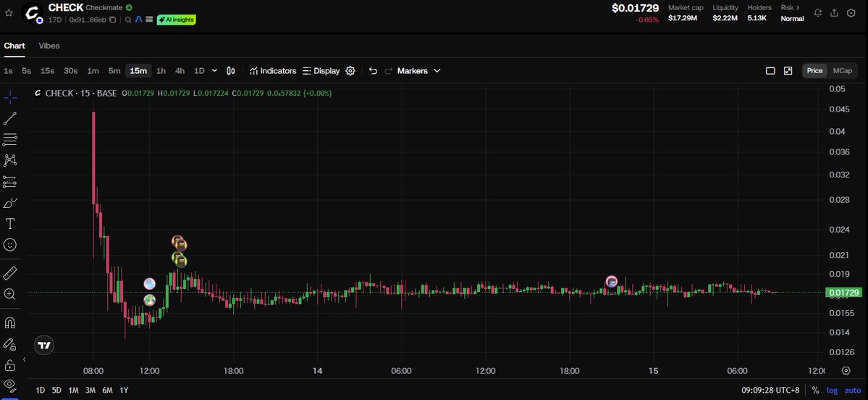Select the 5m timeframe
Screen dimensions: 868x400
114,71
